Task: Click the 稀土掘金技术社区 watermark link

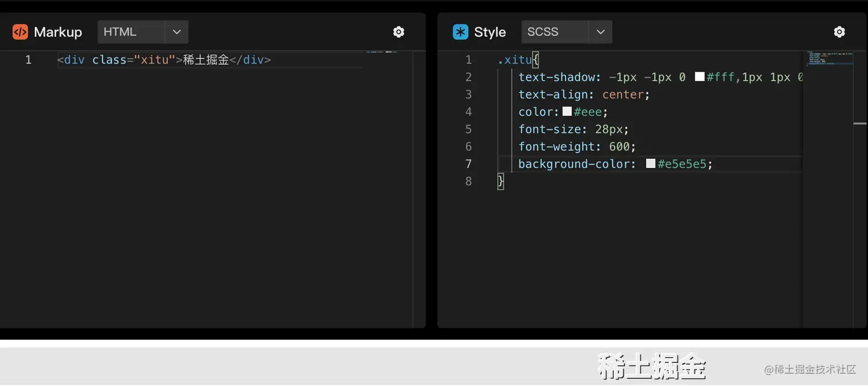Action: (810, 370)
